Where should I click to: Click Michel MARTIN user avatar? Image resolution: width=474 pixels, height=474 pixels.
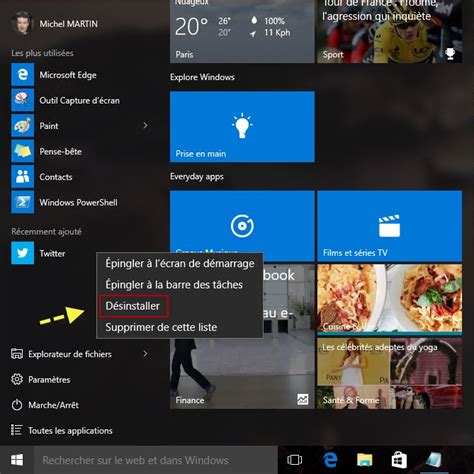(22, 23)
